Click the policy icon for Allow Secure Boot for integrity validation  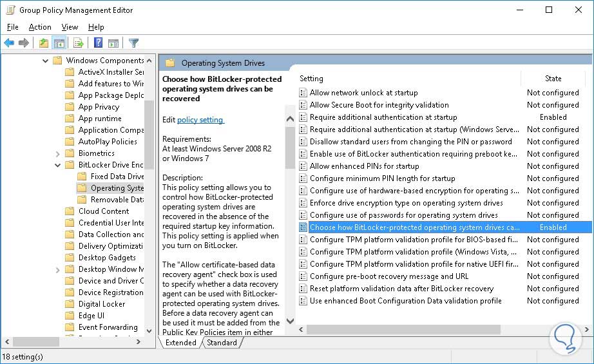click(x=303, y=105)
